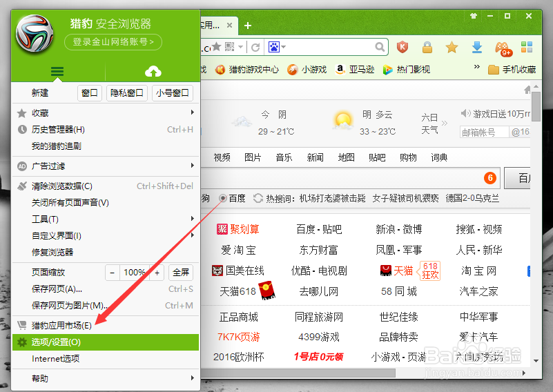Click the new 窗口 button
Screen dimensions: 553x392
[90, 93]
